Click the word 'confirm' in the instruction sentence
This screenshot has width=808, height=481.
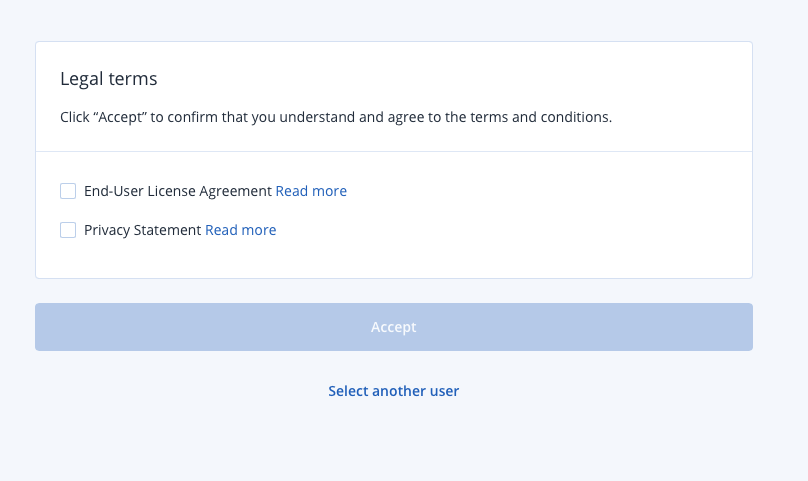(x=193, y=117)
